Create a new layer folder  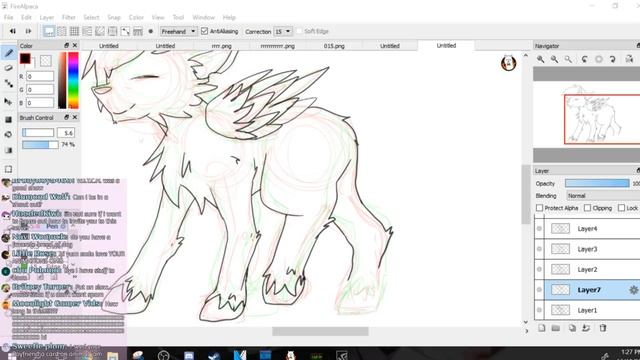[x=556, y=328]
